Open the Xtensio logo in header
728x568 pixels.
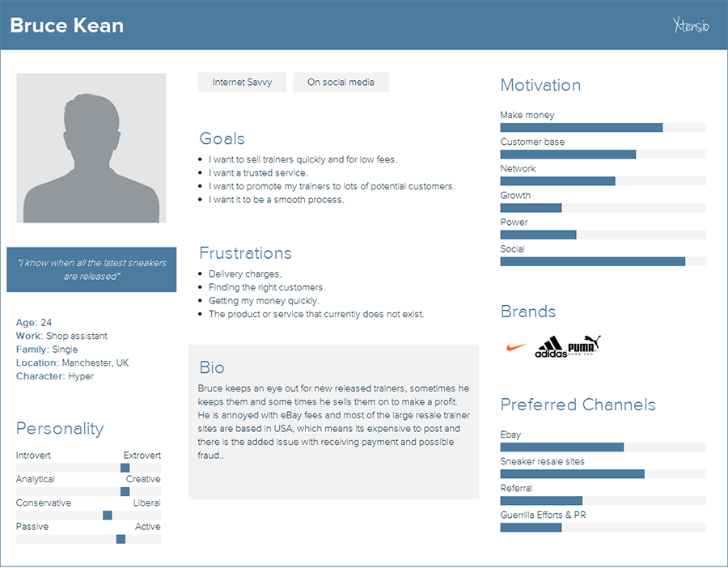[x=691, y=24]
